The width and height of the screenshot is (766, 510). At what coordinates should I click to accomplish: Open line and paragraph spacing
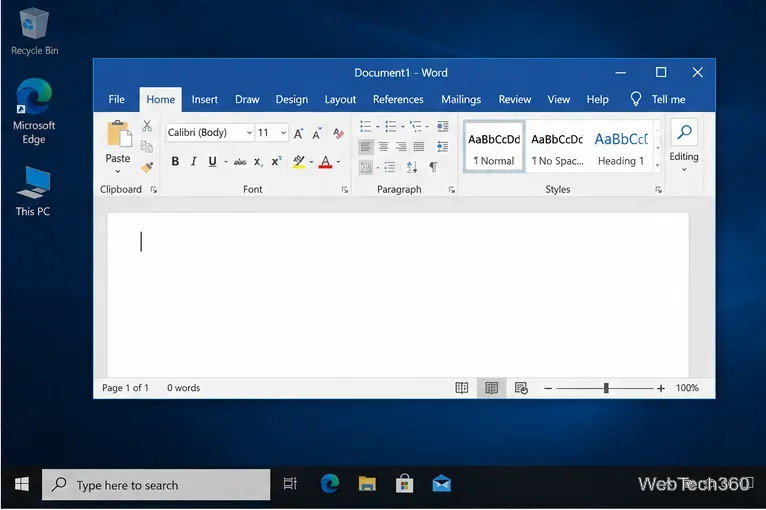coord(389,168)
